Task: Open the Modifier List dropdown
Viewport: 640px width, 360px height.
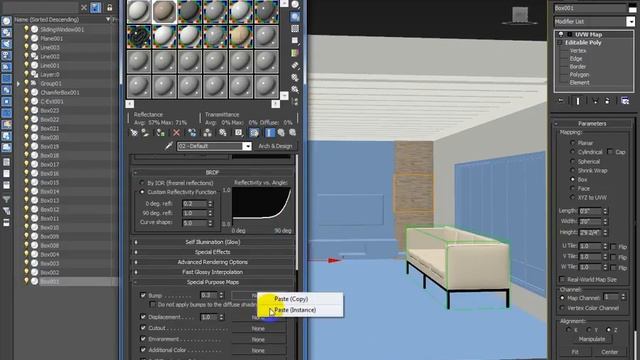Action: click(631, 21)
